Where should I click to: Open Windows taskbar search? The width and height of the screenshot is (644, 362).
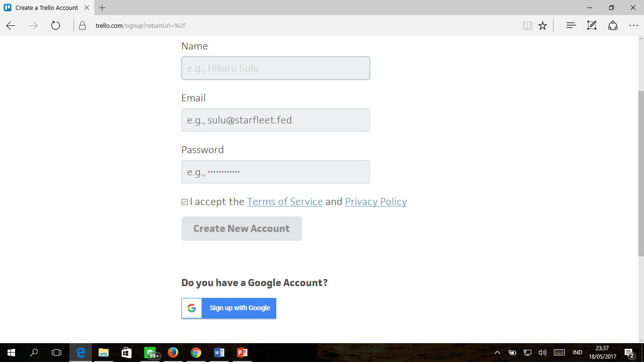point(34,353)
